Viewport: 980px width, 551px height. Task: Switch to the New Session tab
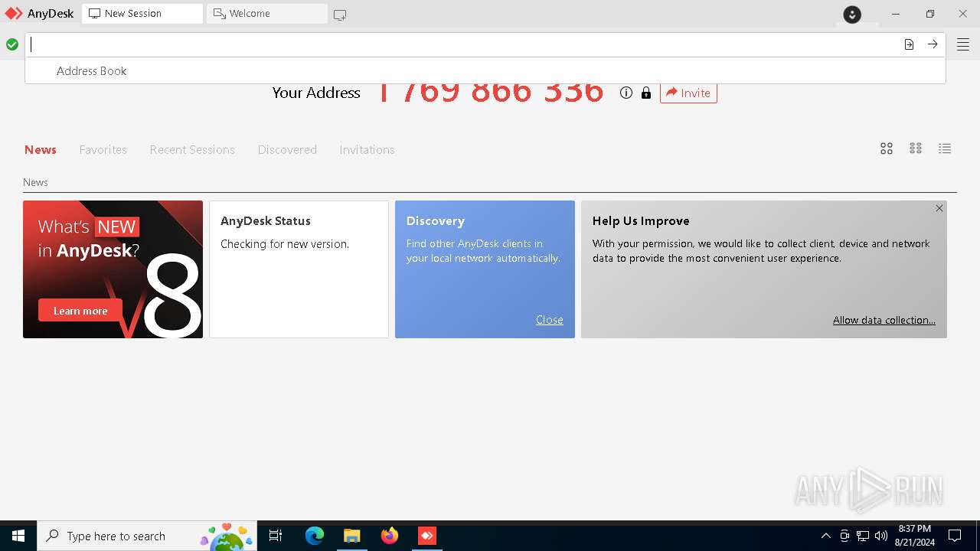pos(142,14)
